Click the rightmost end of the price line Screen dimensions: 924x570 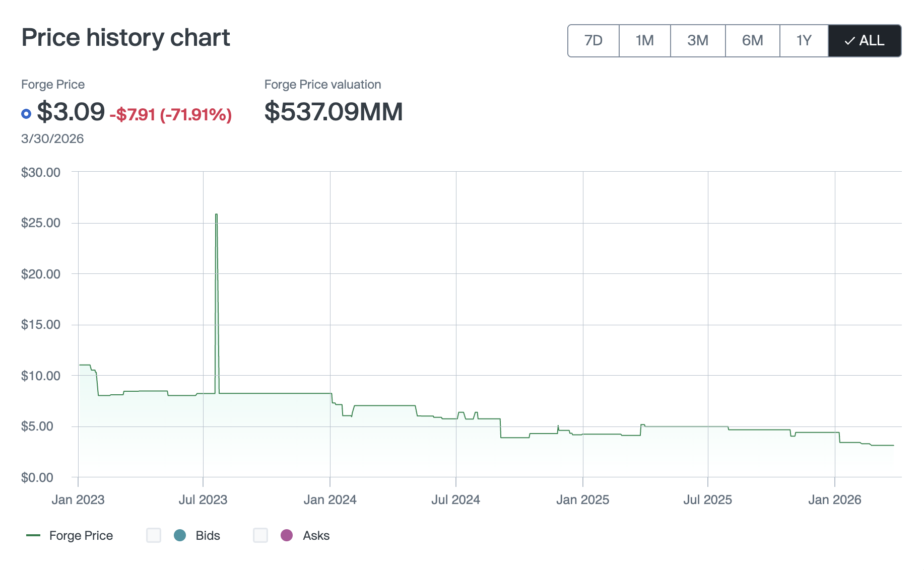893,445
